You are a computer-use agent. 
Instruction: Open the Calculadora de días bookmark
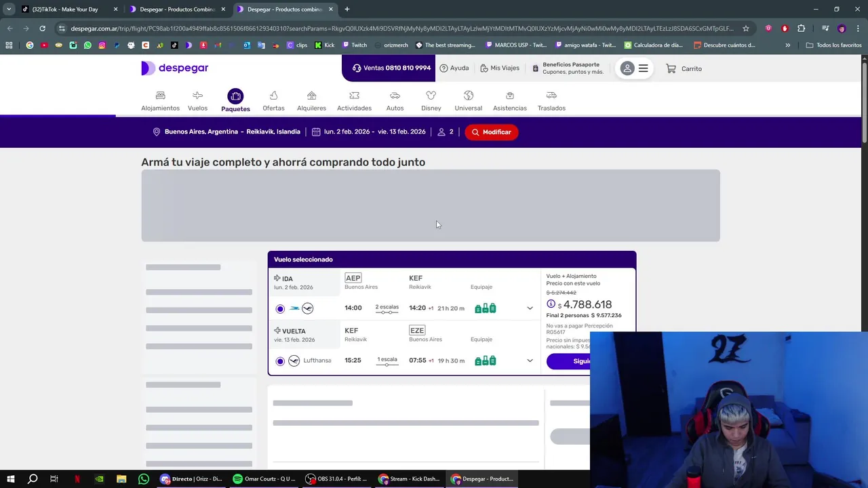[653, 45]
